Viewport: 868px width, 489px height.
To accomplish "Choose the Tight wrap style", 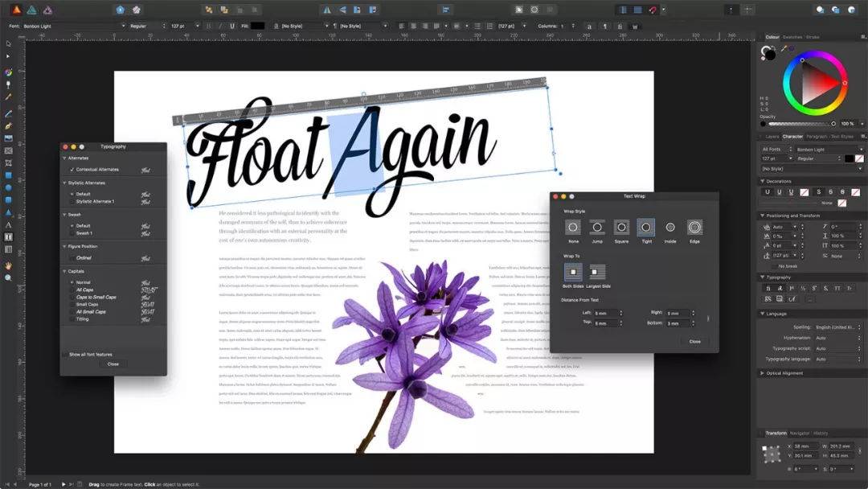I will [x=645, y=228].
